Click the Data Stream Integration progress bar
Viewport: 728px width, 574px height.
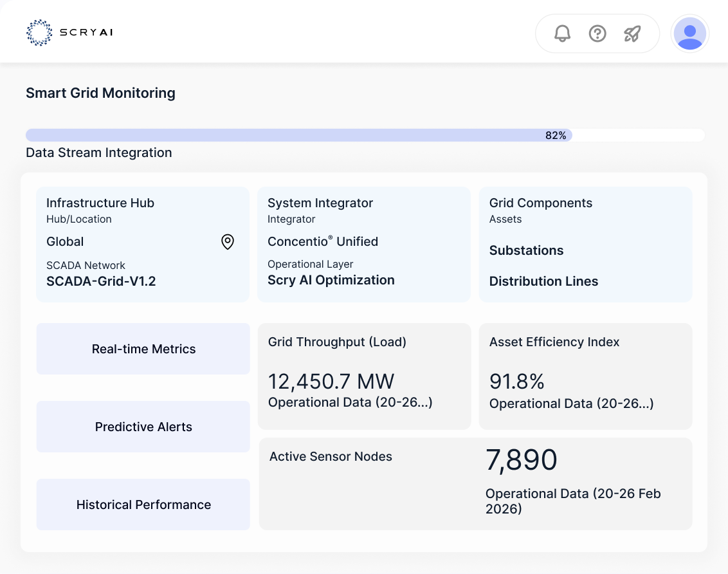coord(365,135)
